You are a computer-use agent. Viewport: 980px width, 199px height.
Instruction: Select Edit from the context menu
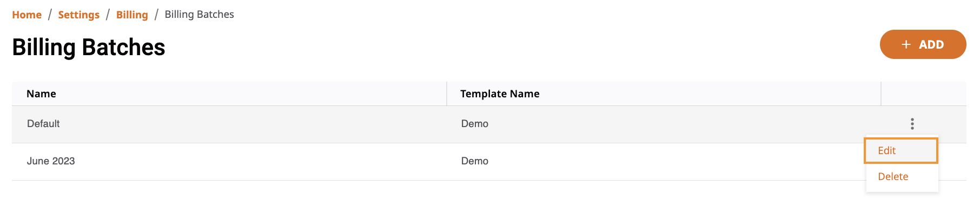point(900,151)
